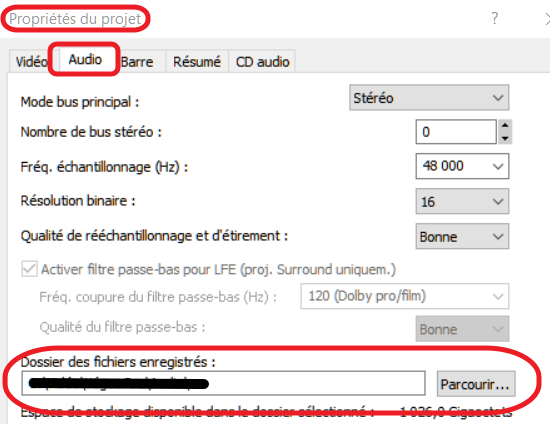The height and width of the screenshot is (424, 550).
Task: Increase stereo bus count with up arrow
Action: [505, 126]
